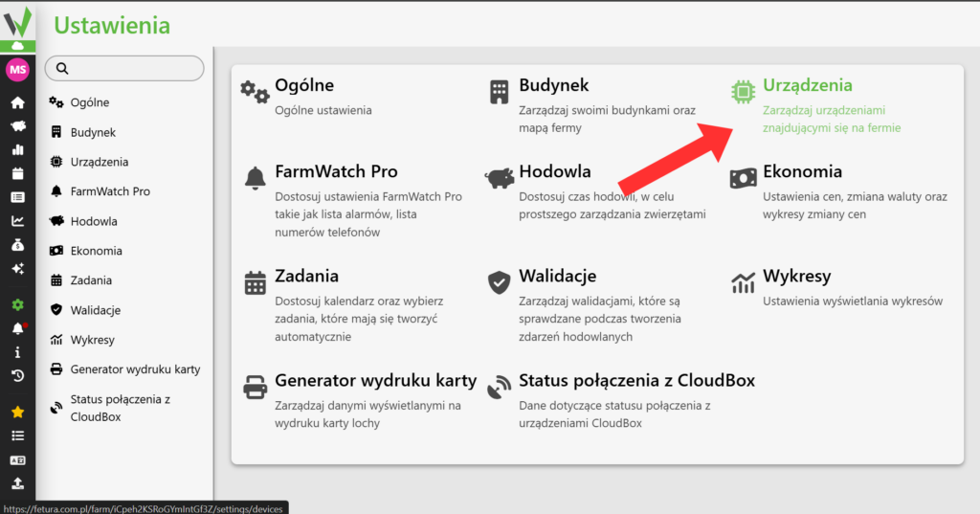Click the pig icon on Hodowla card
Screen dimensions: 980x514
tap(500, 178)
